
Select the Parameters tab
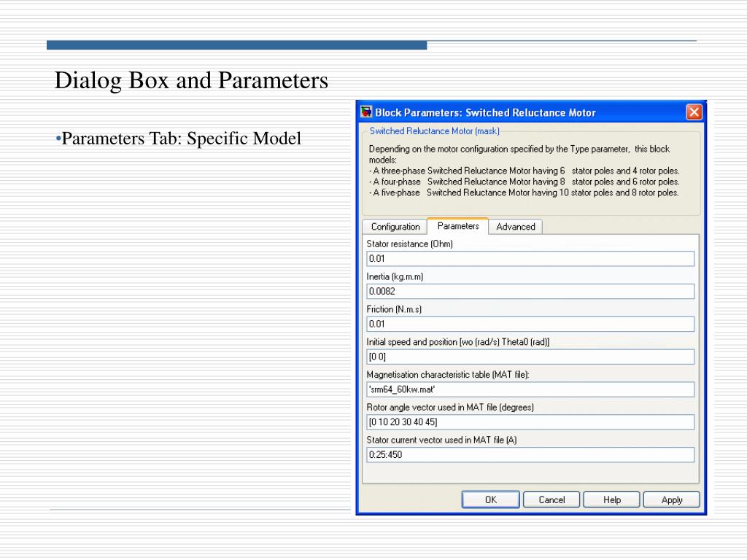click(x=458, y=226)
